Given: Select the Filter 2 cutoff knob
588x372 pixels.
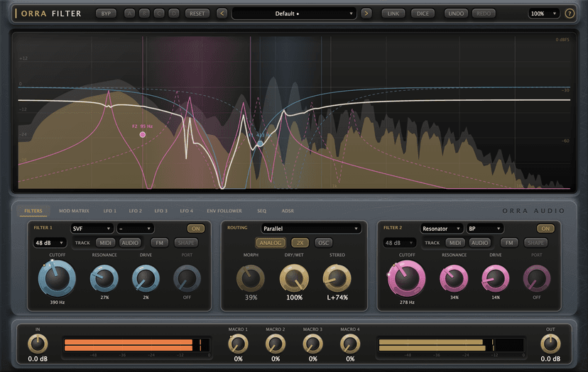Looking at the screenshot, I should [406, 278].
